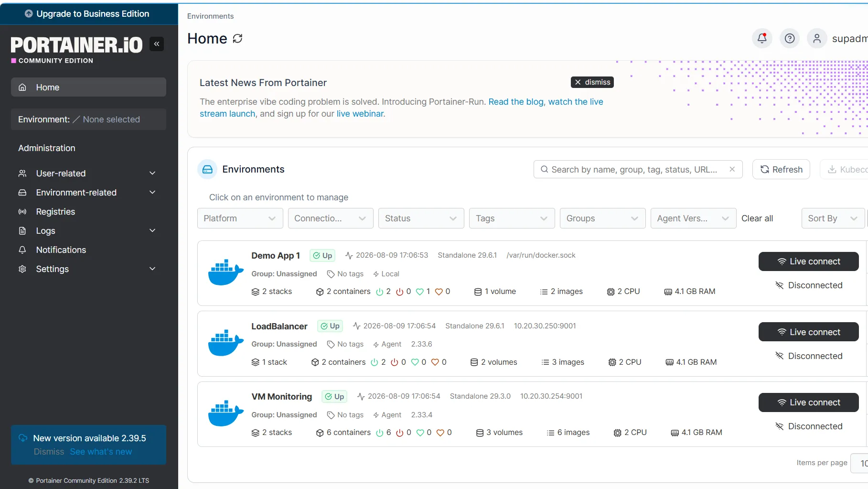Open the notifications bell icon in header
Screen dimensions: 868x489
coord(762,38)
